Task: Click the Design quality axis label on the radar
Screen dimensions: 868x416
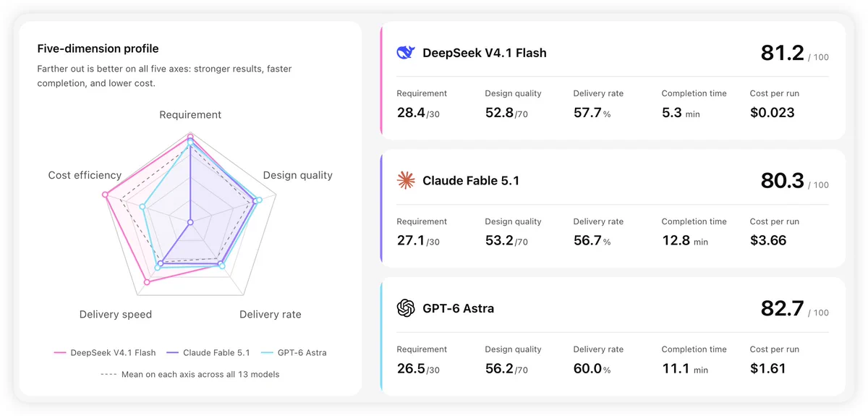Action: tap(298, 175)
